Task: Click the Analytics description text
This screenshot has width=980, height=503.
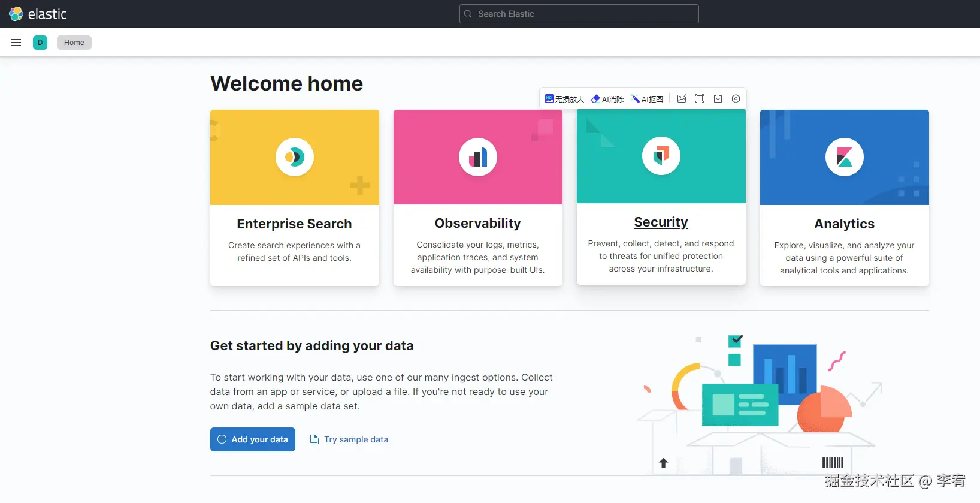Action: point(845,258)
